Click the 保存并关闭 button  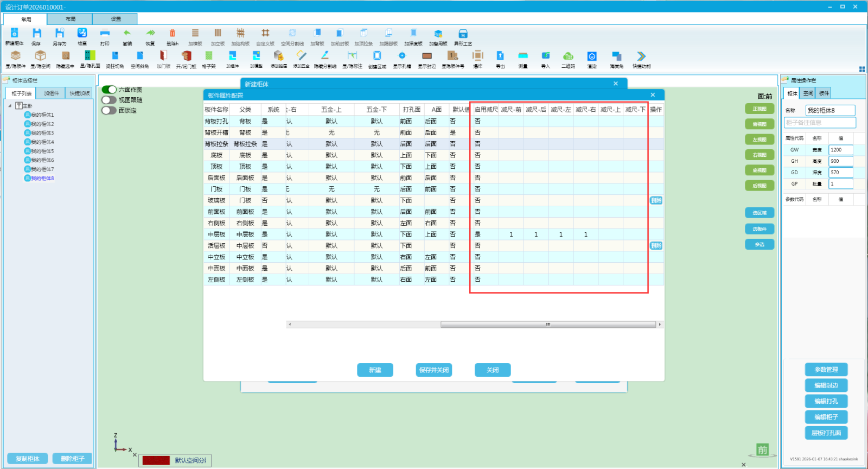[x=434, y=370]
